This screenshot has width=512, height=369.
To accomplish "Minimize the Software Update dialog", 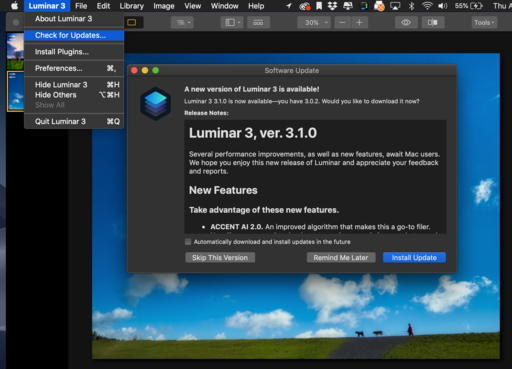I will (x=145, y=70).
